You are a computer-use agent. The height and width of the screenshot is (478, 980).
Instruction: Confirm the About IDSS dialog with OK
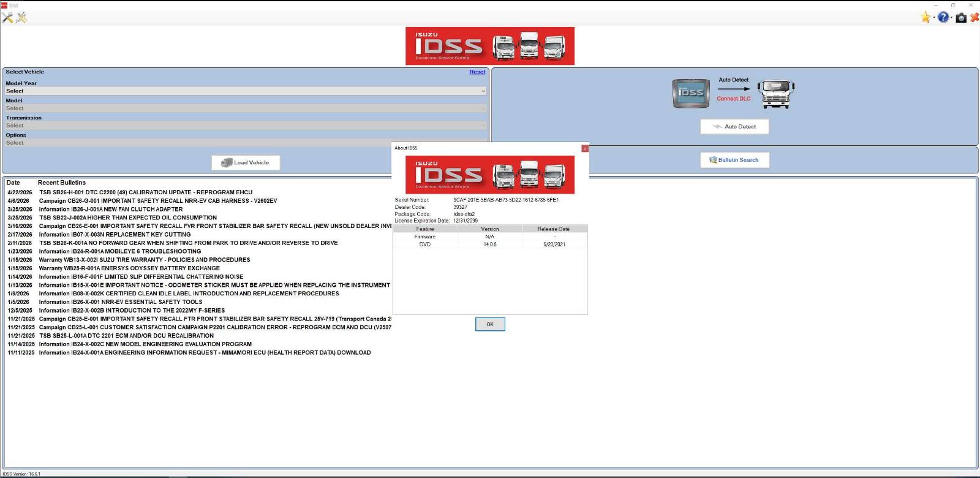click(x=490, y=324)
